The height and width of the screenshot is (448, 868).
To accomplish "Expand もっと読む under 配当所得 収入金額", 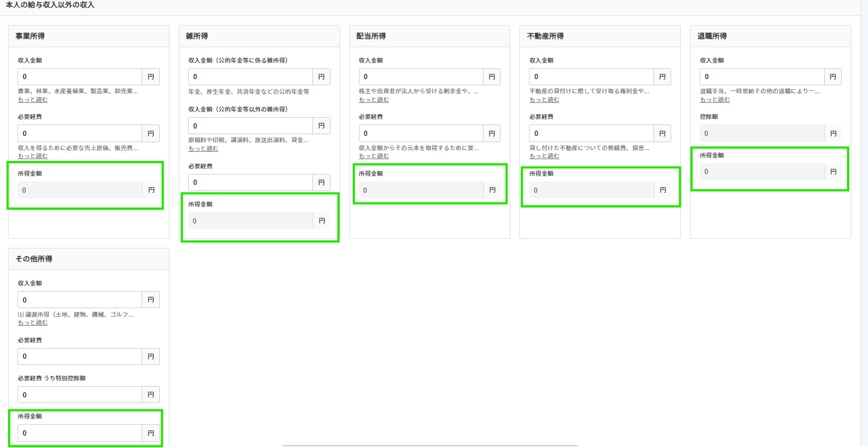I will (374, 99).
